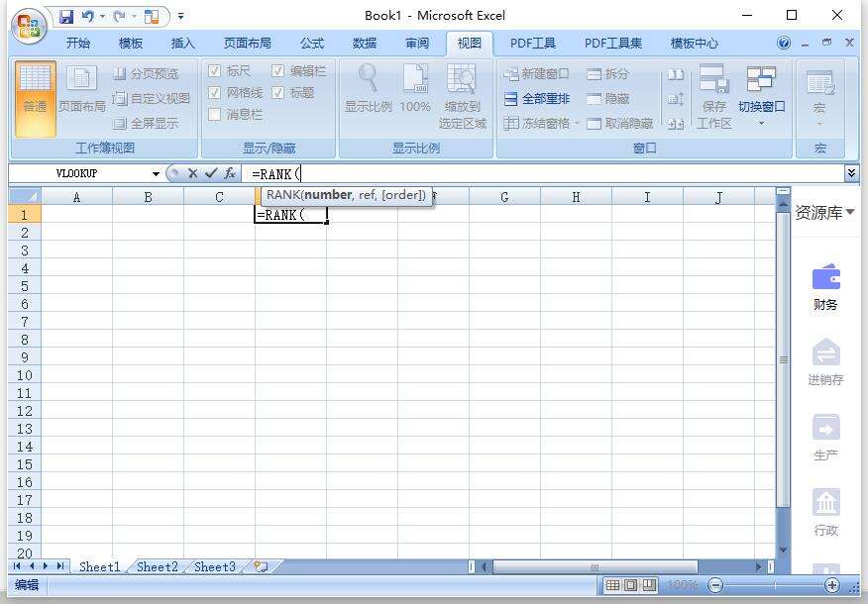
Task: Enter 全屏显示 full screen view
Action: [146, 124]
